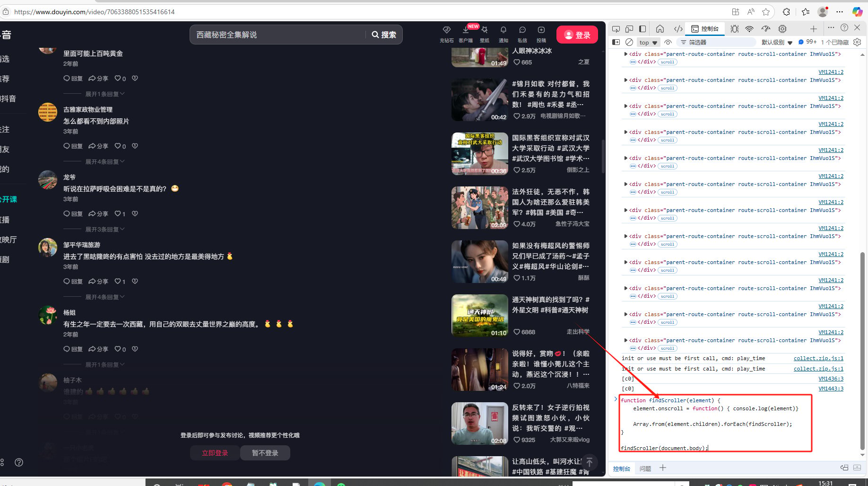
Task: Click the 暂不登录 skip login button
Action: [265, 453]
